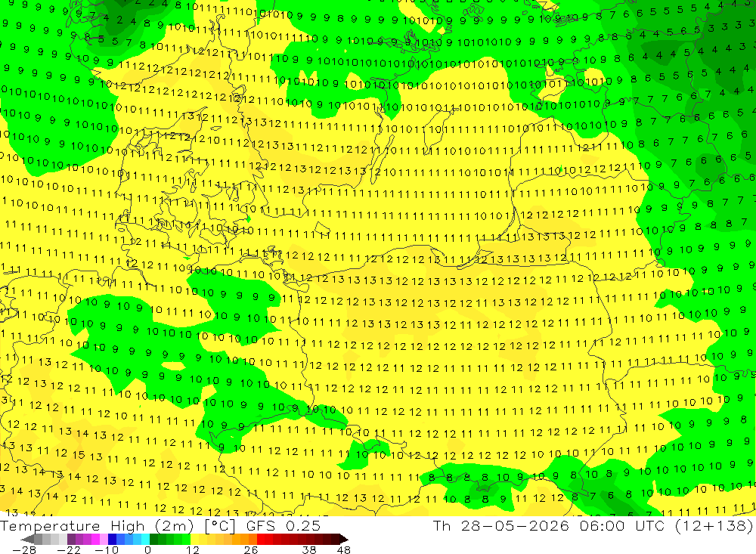Image resolution: width=756 pixels, height=554 pixels.
Task: Click the legend label '12'
Action: pos(193,549)
